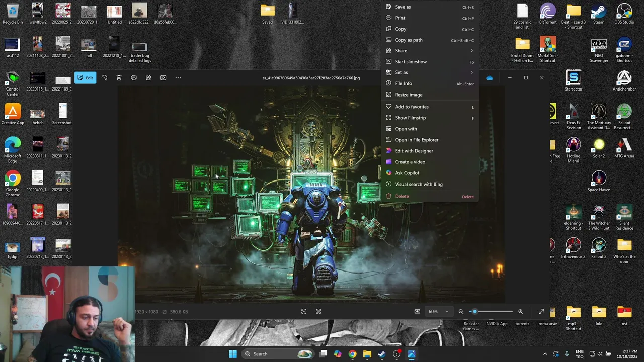Select Open in File Explorer entry
The height and width of the screenshot is (362, 644).
pyautogui.click(x=430, y=140)
